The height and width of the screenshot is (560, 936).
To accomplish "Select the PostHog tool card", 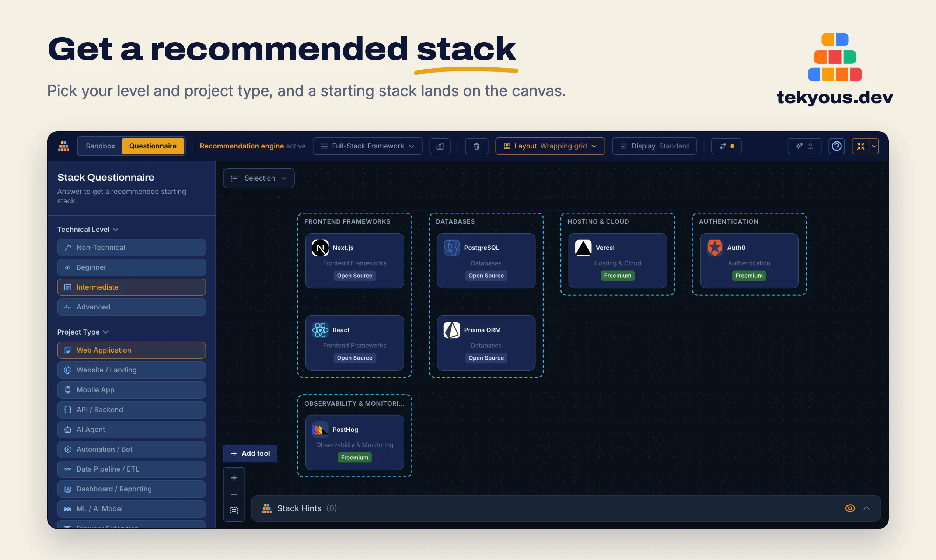I will click(355, 443).
